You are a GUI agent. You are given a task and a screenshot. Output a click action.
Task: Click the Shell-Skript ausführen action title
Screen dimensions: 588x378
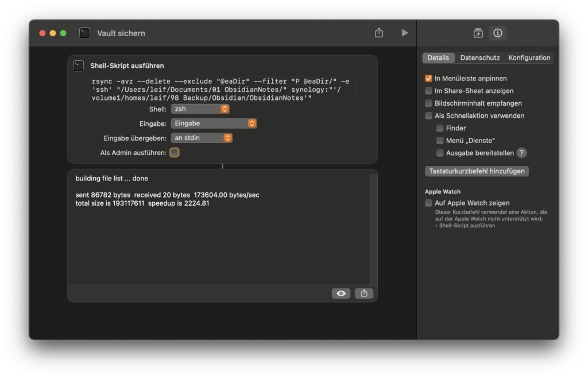[x=127, y=65]
